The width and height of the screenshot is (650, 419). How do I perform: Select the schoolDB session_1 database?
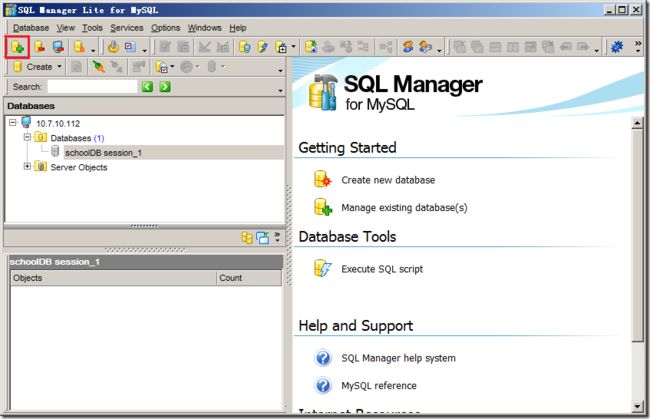[x=103, y=153]
